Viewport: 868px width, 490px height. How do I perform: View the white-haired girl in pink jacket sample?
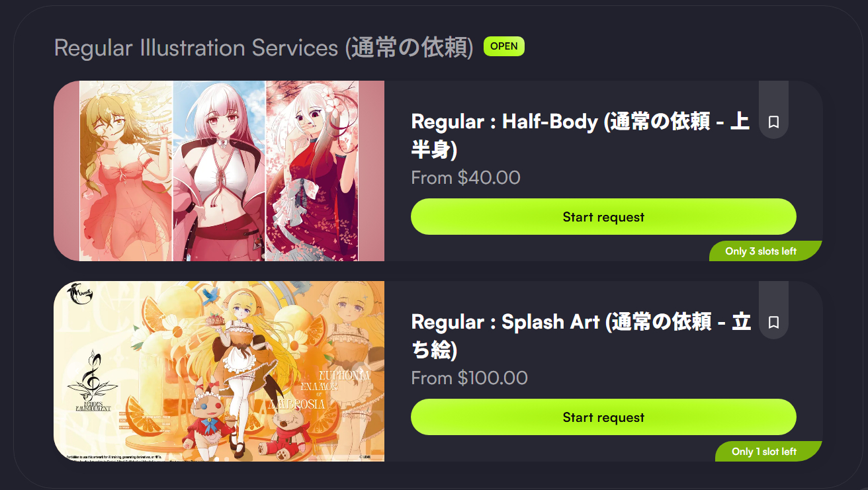click(219, 171)
